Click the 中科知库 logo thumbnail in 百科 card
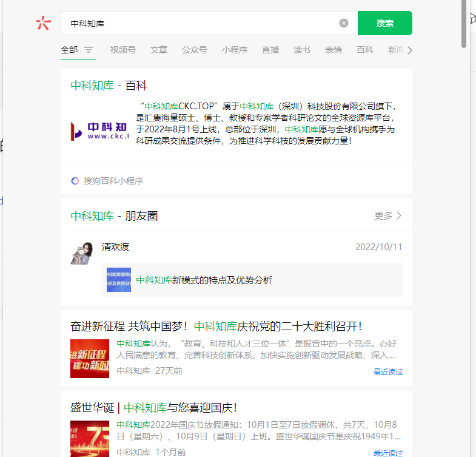Image resolution: width=476 pixels, height=457 pixels. click(99, 131)
